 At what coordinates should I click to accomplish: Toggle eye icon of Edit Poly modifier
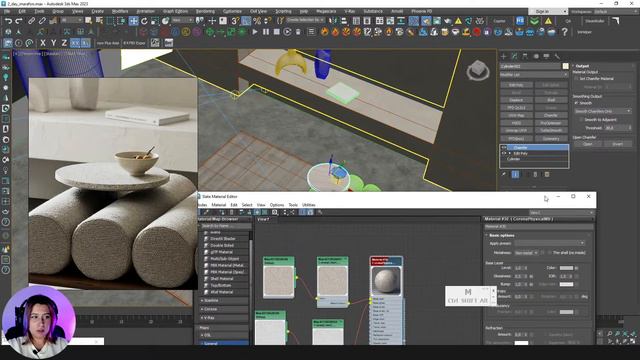point(504,153)
